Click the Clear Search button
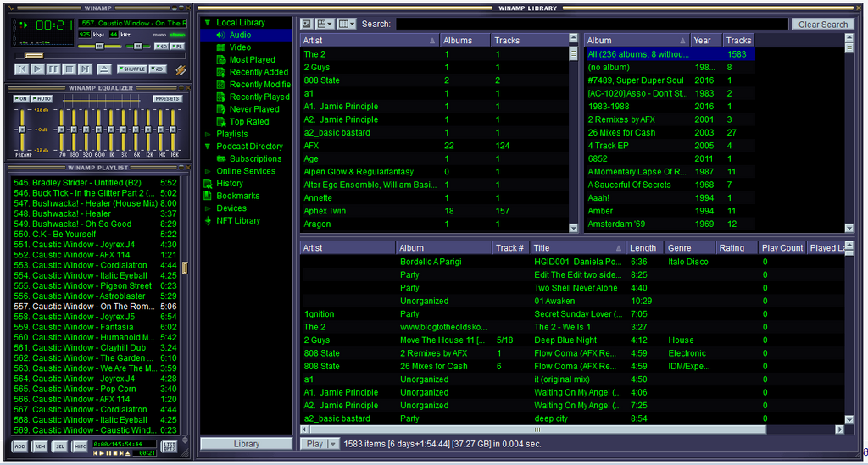Viewport: 868px width, 465px height. click(x=822, y=25)
